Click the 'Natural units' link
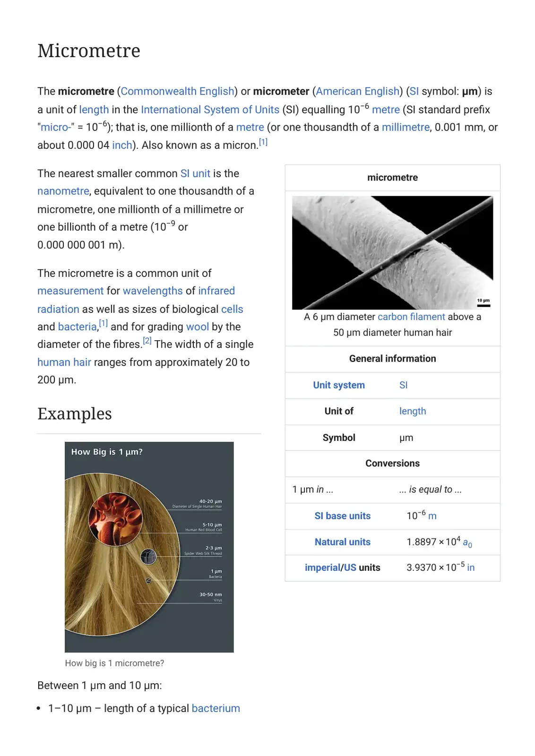The height and width of the screenshot is (756, 535). coord(343,542)
